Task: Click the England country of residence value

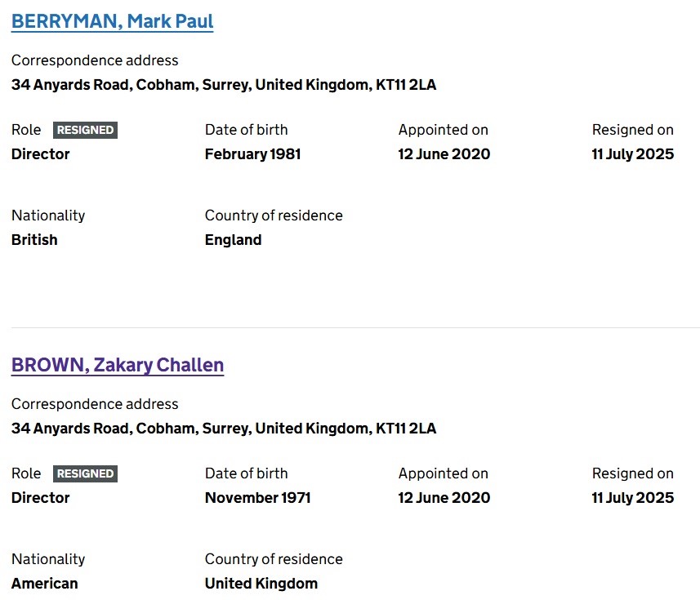Action: (233, 240)
